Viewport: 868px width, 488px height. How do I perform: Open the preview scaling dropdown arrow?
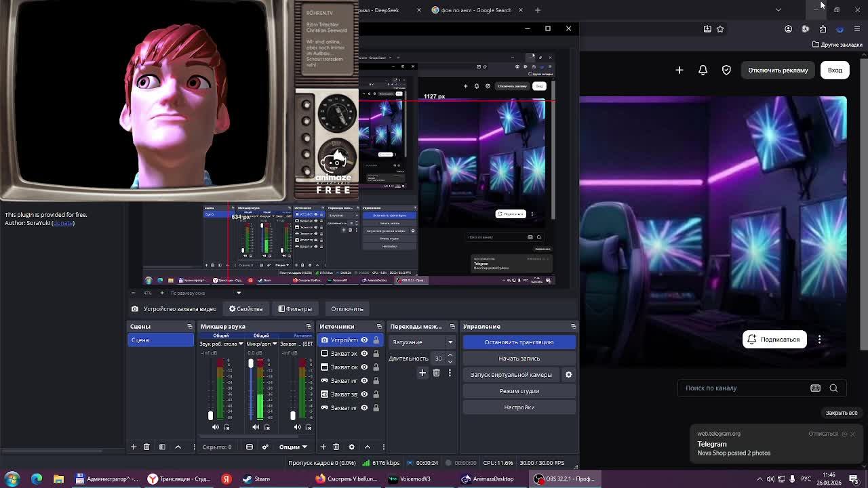point(239,293)
